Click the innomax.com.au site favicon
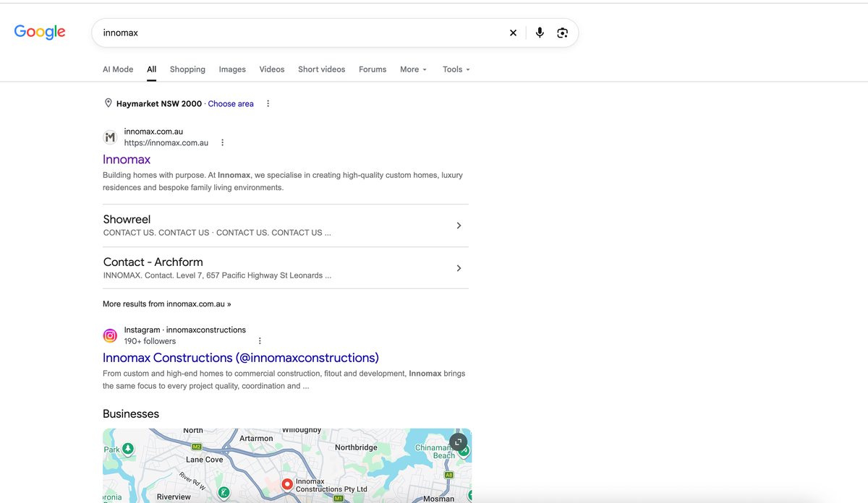Viewport: 868px width, 503px height. click(110, 137)
